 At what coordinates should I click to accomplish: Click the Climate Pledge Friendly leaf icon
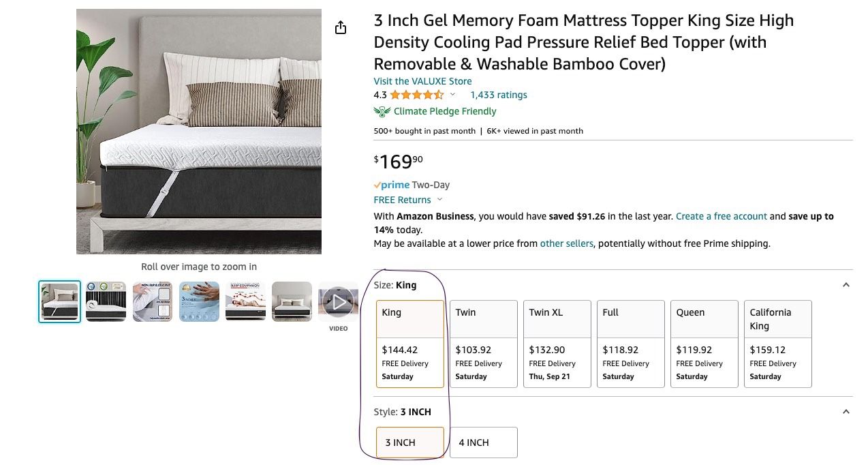click(382, 111)
